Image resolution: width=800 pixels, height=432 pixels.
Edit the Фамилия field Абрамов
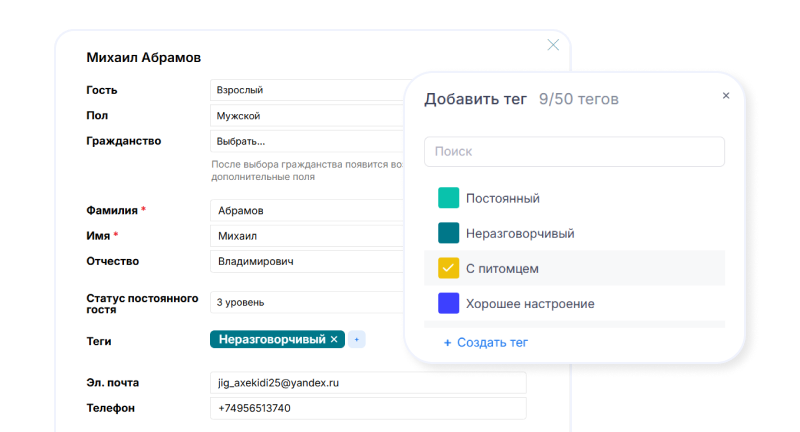pos(308,211)
